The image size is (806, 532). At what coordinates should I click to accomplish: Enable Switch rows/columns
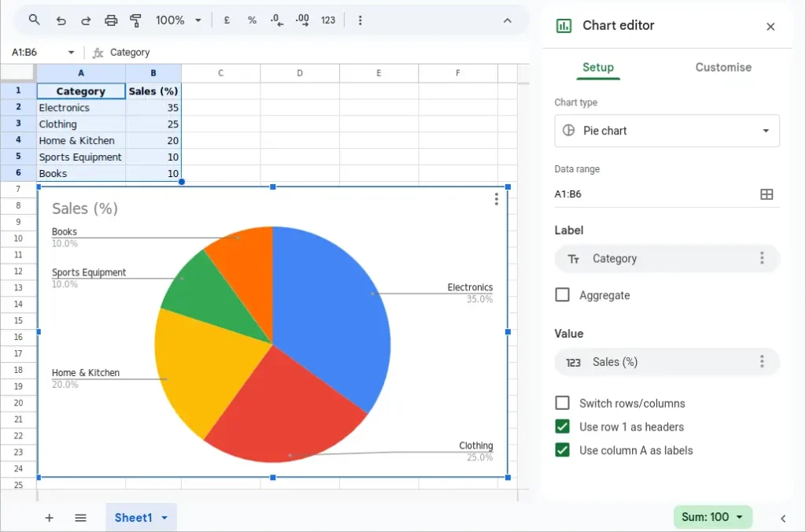tap(563, 402)
